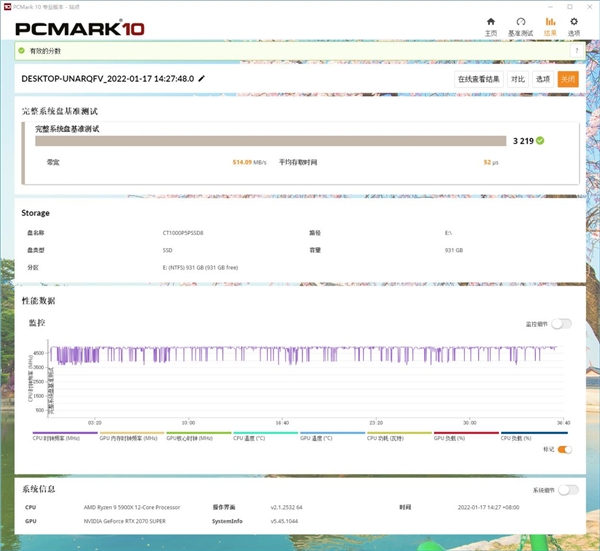Image resolution: width=600 pixels, height=551 pixels.
Task: Click capacity value 931 GB
Action: click(454, 250)
